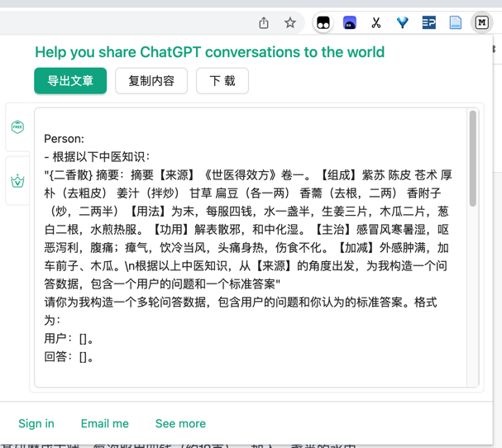Open the blue rounded extension icon

click(x=349, y=23)
